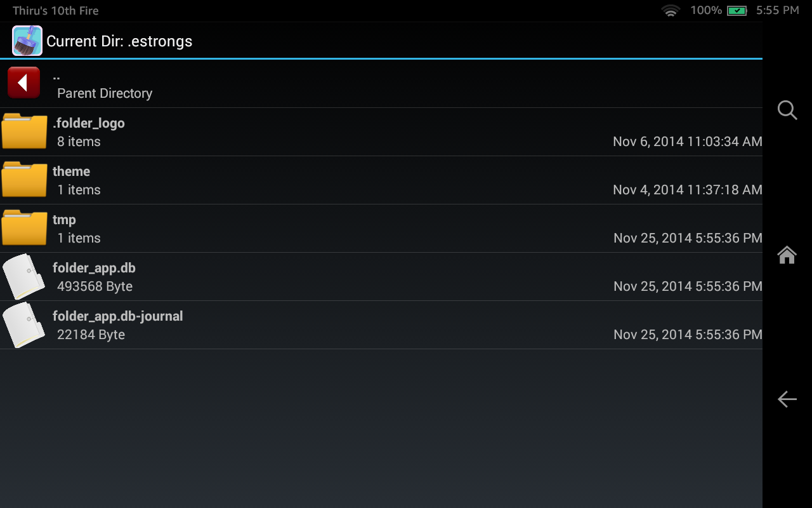Tap the red parent directory arrow
Image resolution: width=812 pixels, height=508 pixels.
point(24,83)
